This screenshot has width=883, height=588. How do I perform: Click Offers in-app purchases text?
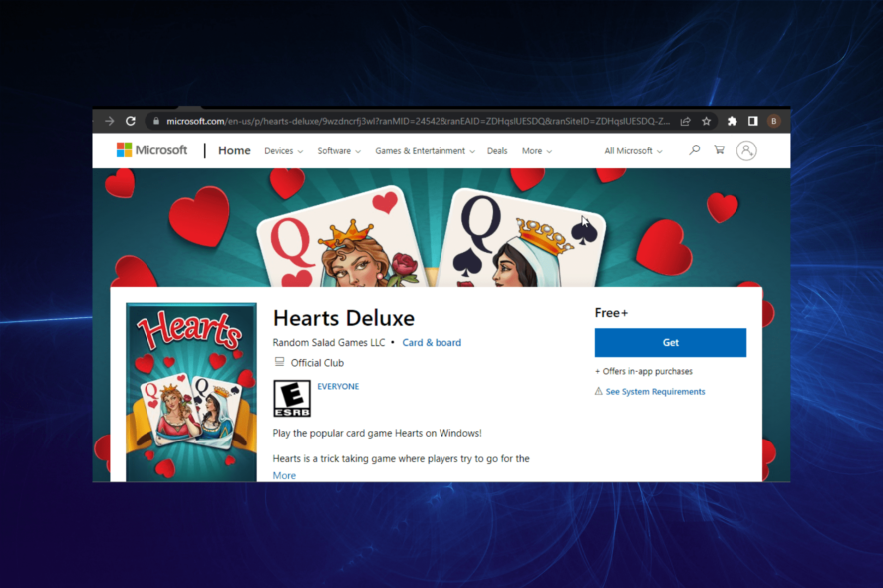(x=644, y=371)
